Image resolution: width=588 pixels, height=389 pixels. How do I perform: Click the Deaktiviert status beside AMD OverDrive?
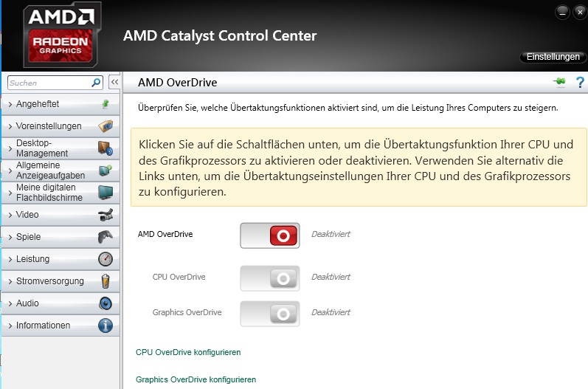pyautogui.click(x=331, y=234)
